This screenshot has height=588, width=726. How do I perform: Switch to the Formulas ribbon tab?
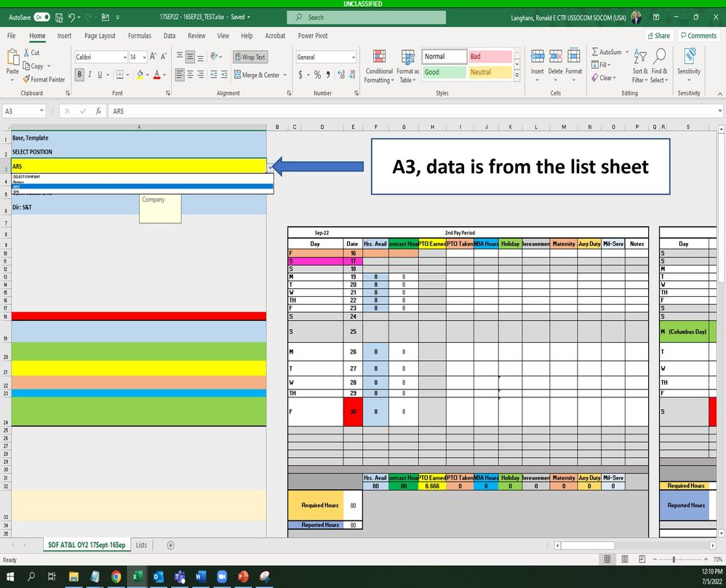coord(140,36)
